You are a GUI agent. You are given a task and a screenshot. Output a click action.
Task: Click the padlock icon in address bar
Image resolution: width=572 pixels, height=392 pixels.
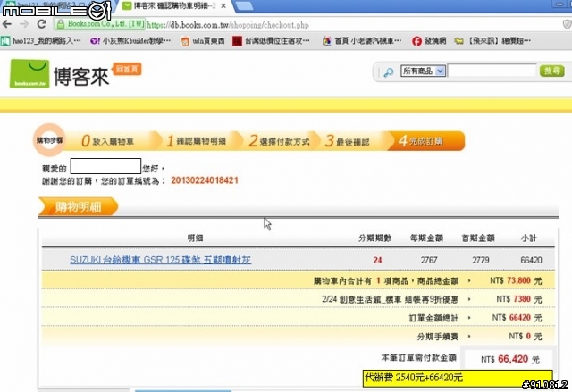tap(61, 24)
